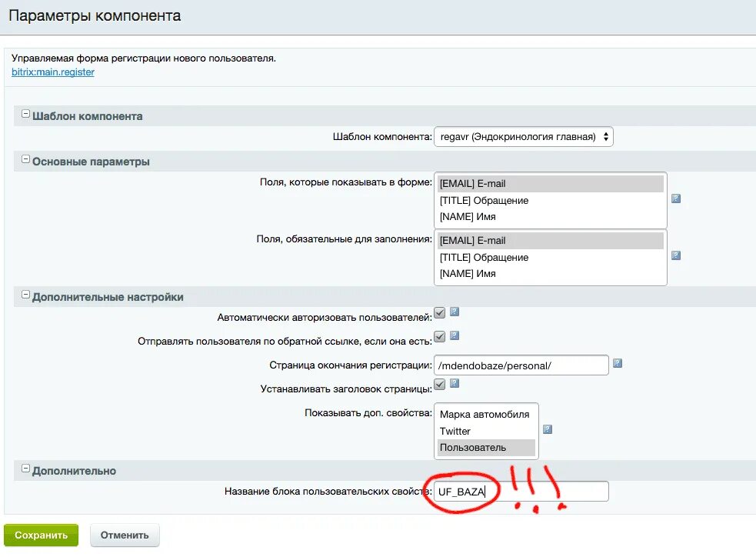Select [NAME] Имя in required fields list
Image resolution: width=756 pixels, height=557 pixels.
coord(550,274)
